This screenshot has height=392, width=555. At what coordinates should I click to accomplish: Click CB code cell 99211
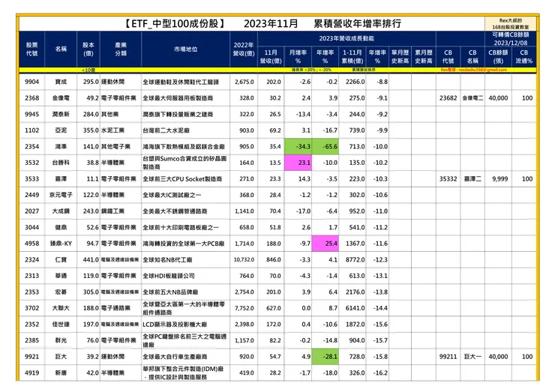pyautogui.click(x=448, y=357)
